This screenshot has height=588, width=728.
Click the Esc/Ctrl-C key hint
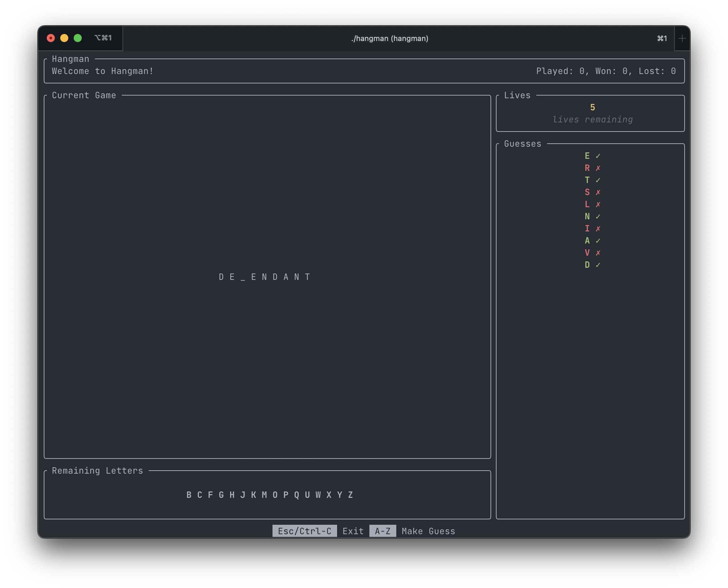click(304, 531)
